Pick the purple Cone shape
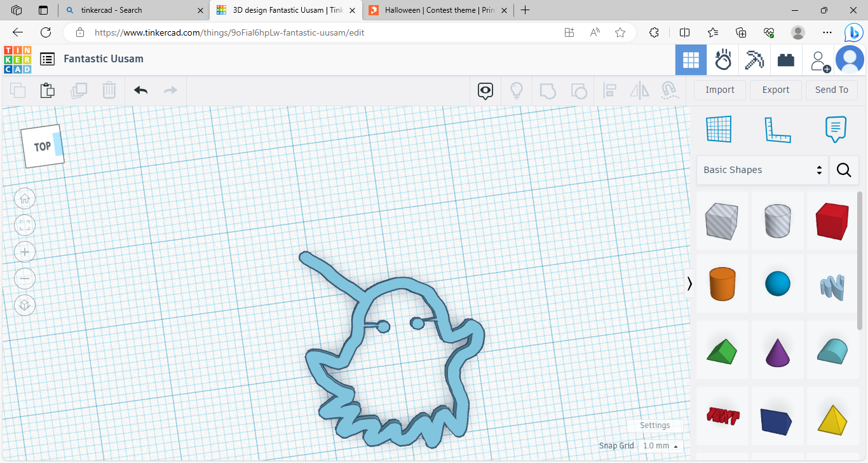This screenshot has width=868, height=463. pyautogui.click(x=778, y=352)
